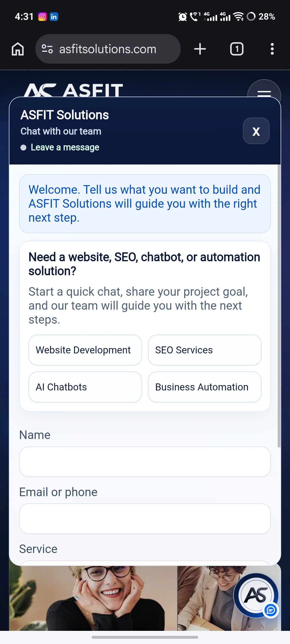Open LinkedIn notification icon in status bar
290x644 pixels.
click(x=54, y=17)
